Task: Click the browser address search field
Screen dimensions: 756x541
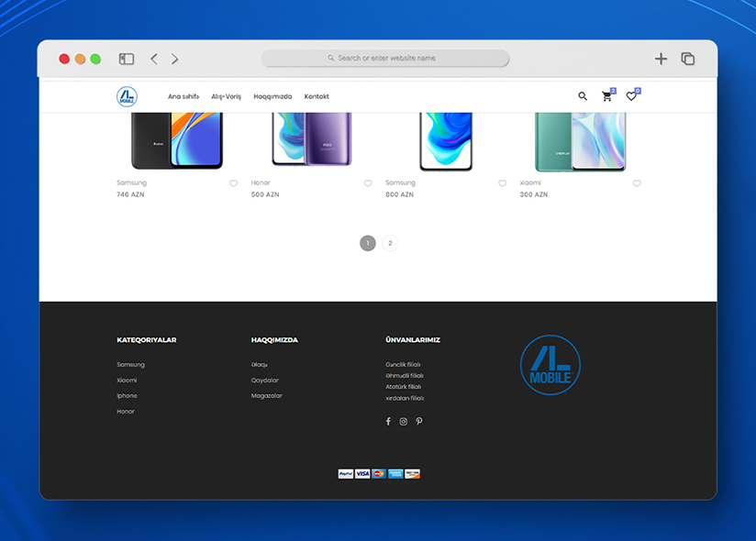Action: [384, 58]
